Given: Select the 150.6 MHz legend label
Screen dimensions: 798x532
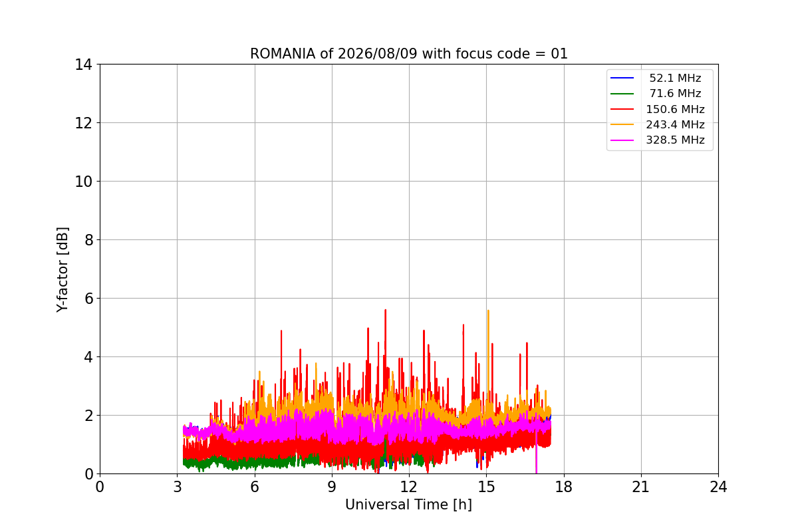Looking at the screenshot, I should click(675, 109).
